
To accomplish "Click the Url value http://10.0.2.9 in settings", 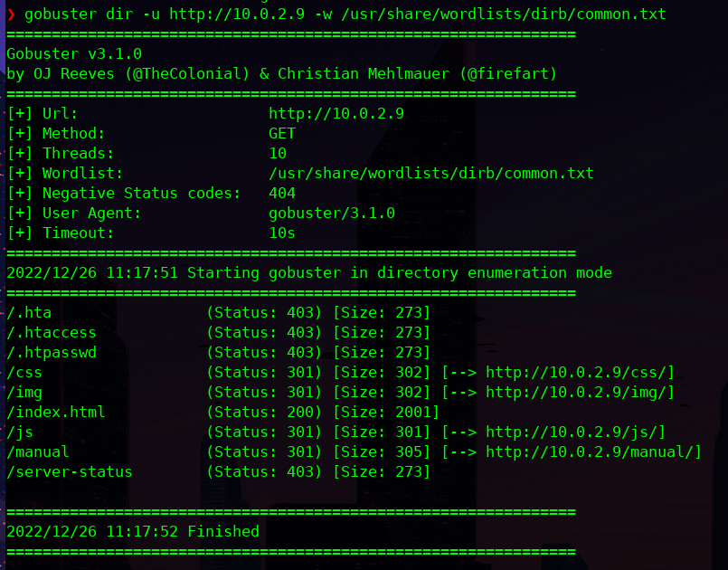I will (336, 114).
